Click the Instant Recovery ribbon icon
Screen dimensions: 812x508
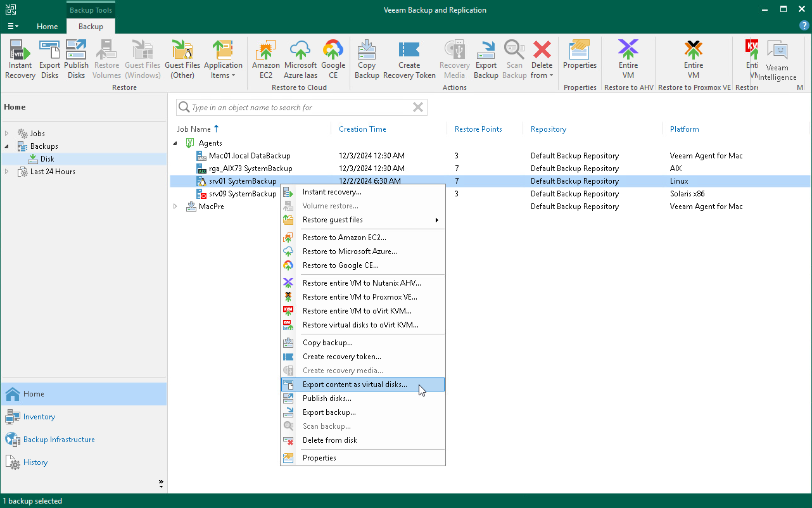point(20,60)
